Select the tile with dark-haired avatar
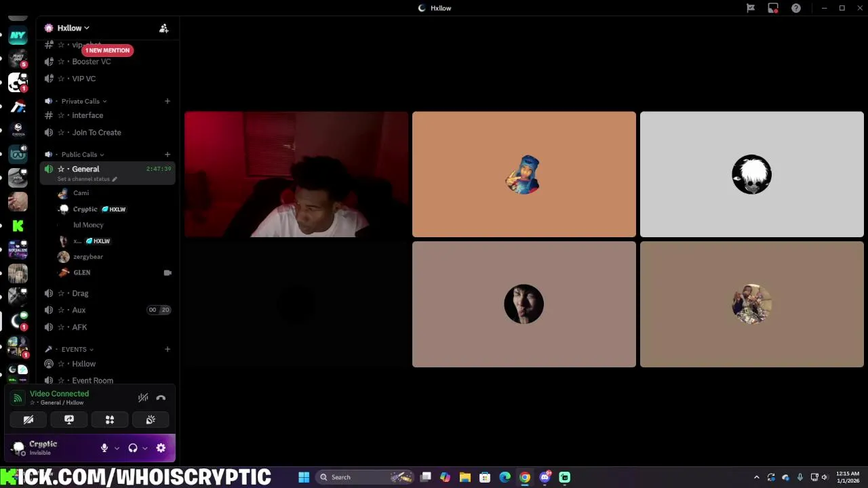 click(x=524, y=304)
